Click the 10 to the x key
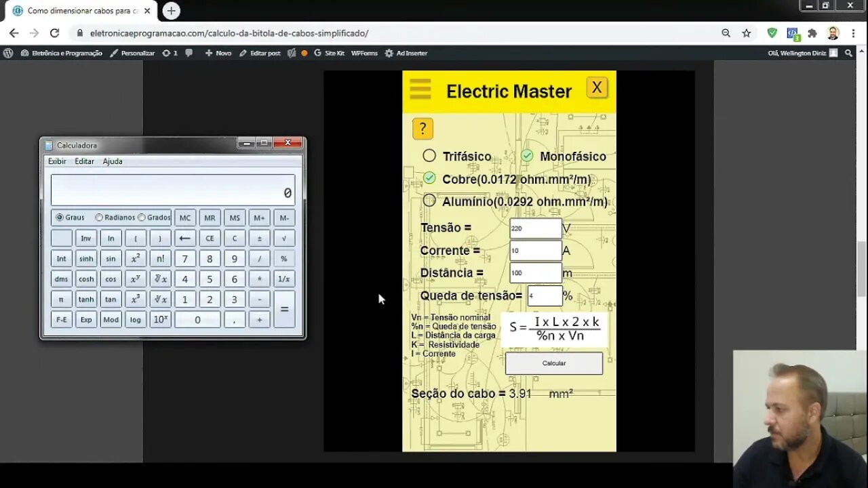Viewport: 868px width, 488px height. pyautogui.click(x=160, y=319)
